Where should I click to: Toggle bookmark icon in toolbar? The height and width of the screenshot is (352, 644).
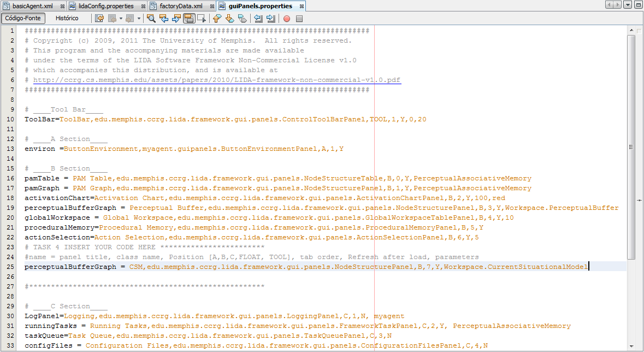point(242,18)
